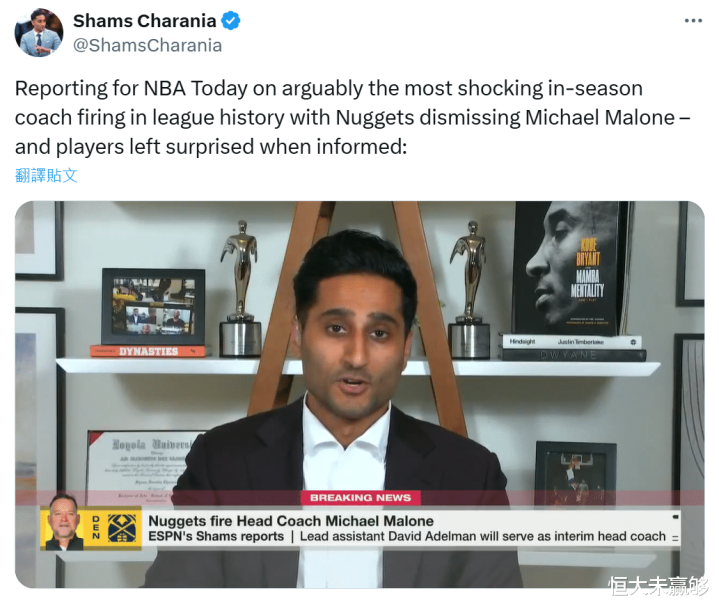Click the Nuggets fire Head Coach headline
Screen dimensions: 719x609
point(291,521)
